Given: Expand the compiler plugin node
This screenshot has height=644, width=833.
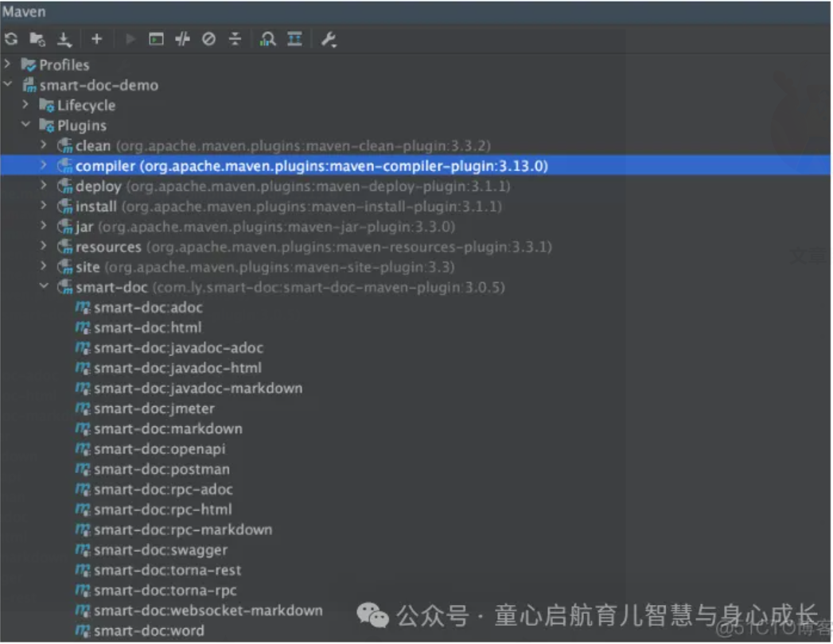Looking at the screenshot, I should [44, 165].
